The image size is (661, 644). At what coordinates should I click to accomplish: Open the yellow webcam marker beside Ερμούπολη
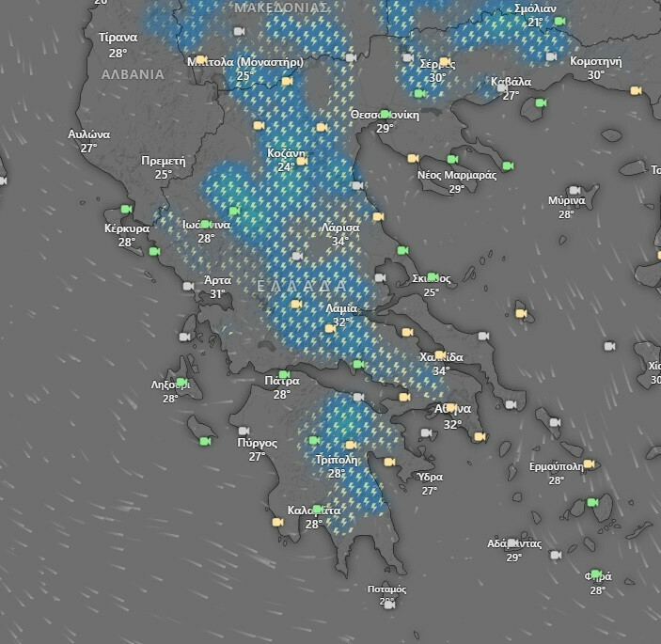[589, 464]
